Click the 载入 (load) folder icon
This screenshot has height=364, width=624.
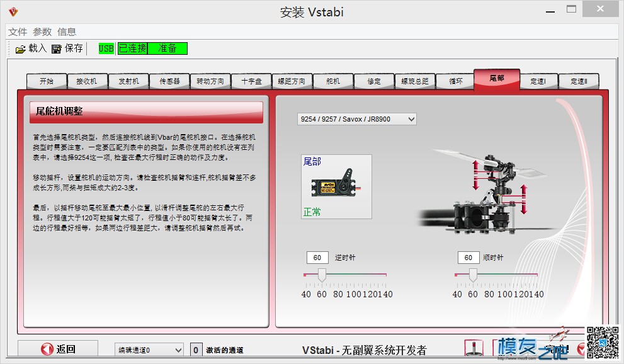pos(20,49)
